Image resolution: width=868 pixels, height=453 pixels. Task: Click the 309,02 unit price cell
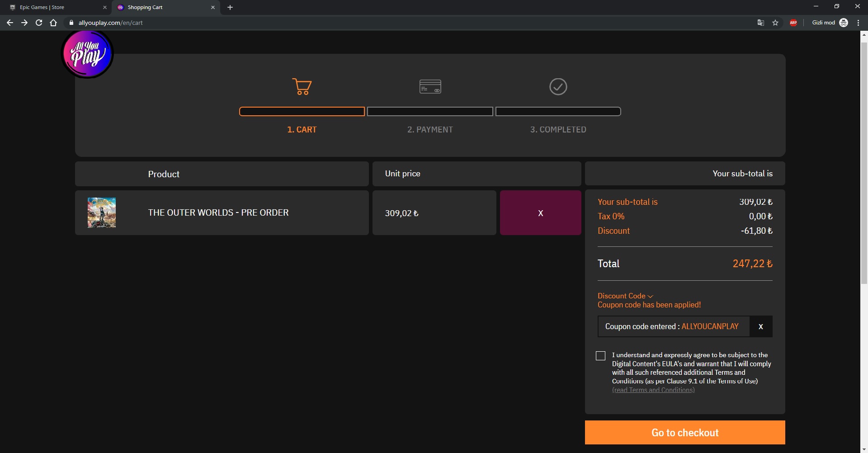[x=434, y=212]
